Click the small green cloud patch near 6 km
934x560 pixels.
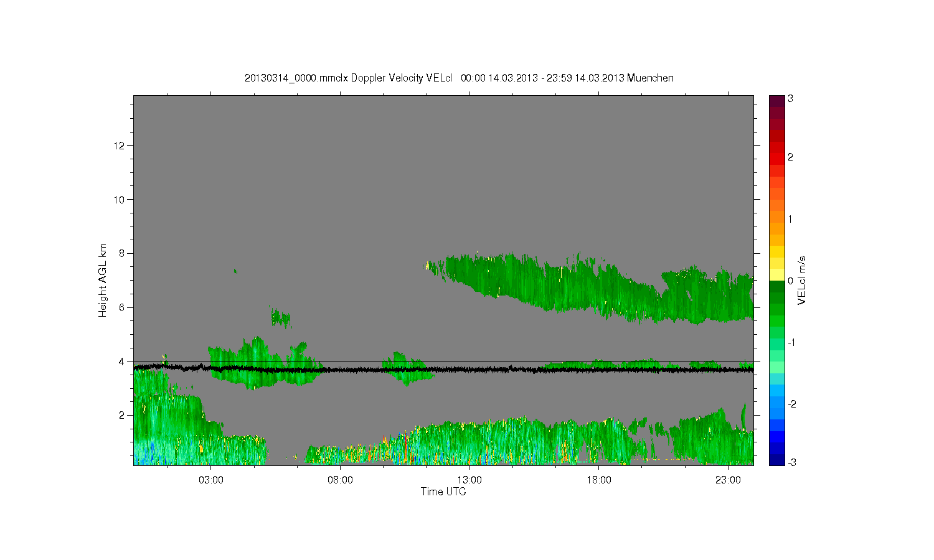click(x=281, y=318)
